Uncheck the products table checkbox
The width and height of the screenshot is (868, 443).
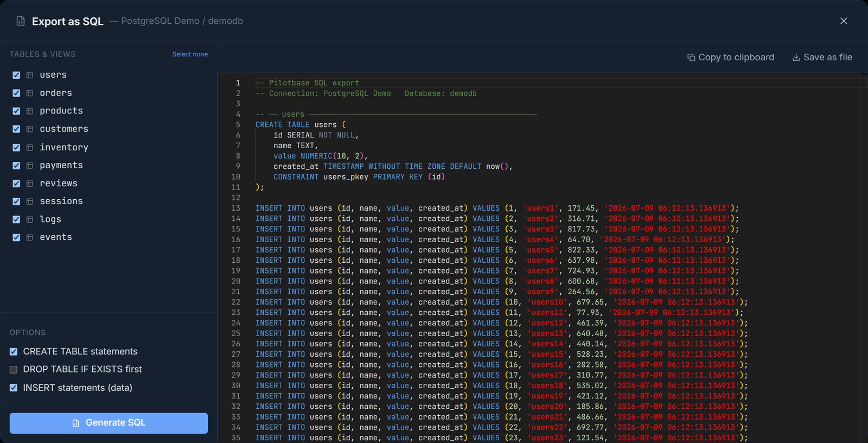pyautogui.click(x=16, y=111)
